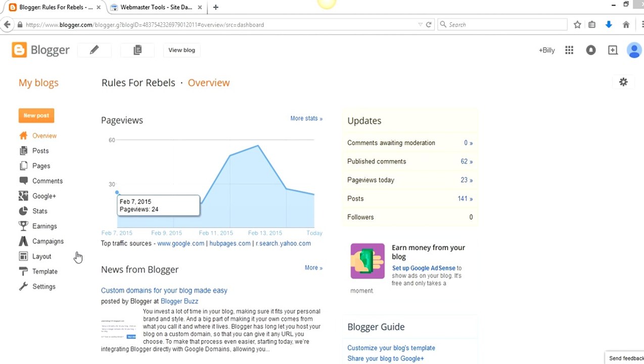The width and height of the screenshot is (644, 364).
Task: Click into the browser search field
Action: pyautogui.click(x=502, y=24)
